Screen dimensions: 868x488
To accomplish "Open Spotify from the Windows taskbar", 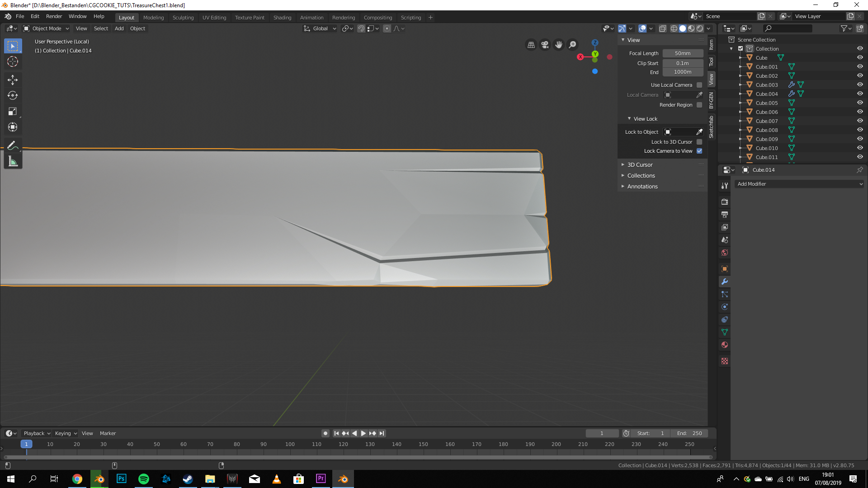I will pos(144,479).
